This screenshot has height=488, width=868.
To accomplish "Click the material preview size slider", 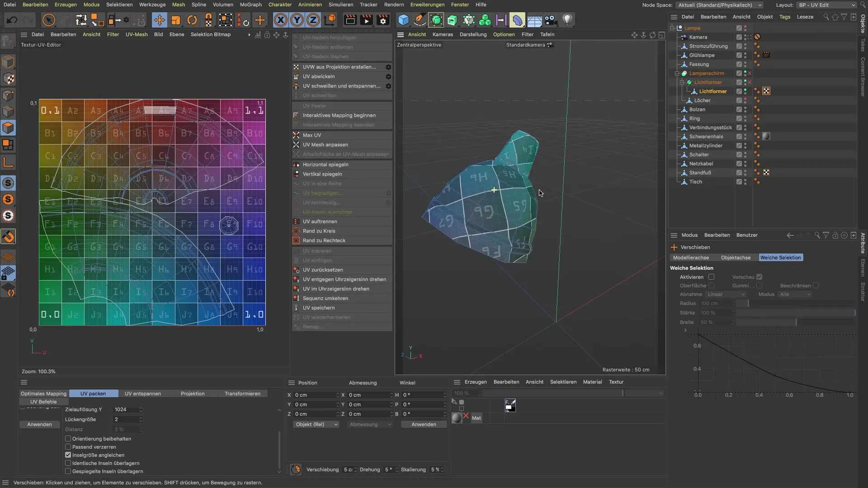I will tap(553, 393).
